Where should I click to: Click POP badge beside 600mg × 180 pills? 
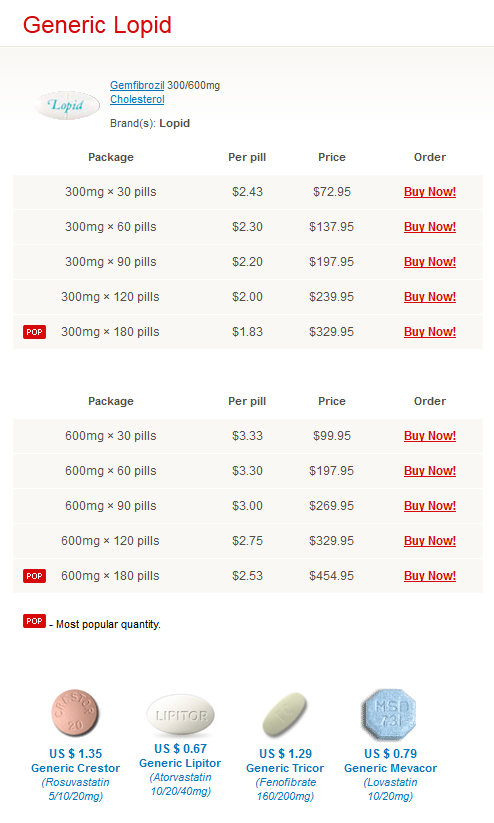(x=35, y=576)
